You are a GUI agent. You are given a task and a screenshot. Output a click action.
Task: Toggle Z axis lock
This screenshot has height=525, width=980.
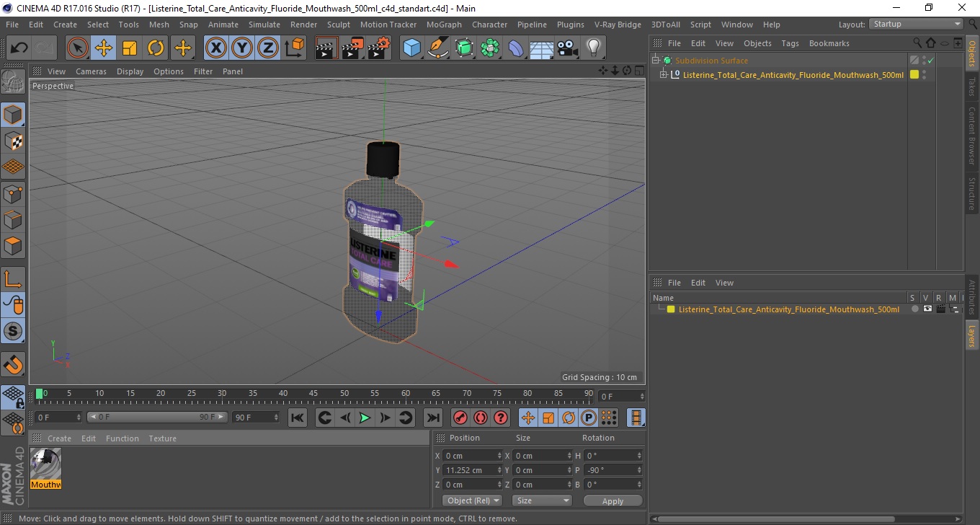[268, 48]
